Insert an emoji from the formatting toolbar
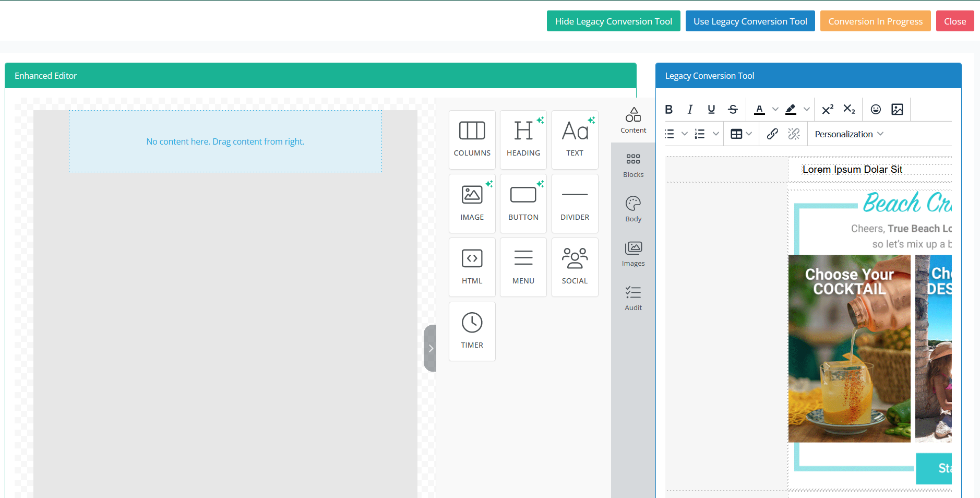Image resolution: width=980 pixels, height=498 pixels. tap(876, 109)
